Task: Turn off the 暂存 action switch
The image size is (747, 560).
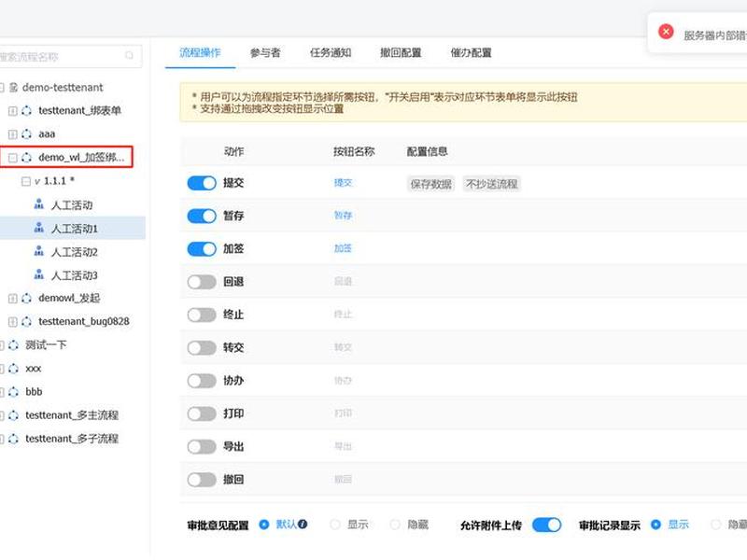Action: (x=202, y=216)
